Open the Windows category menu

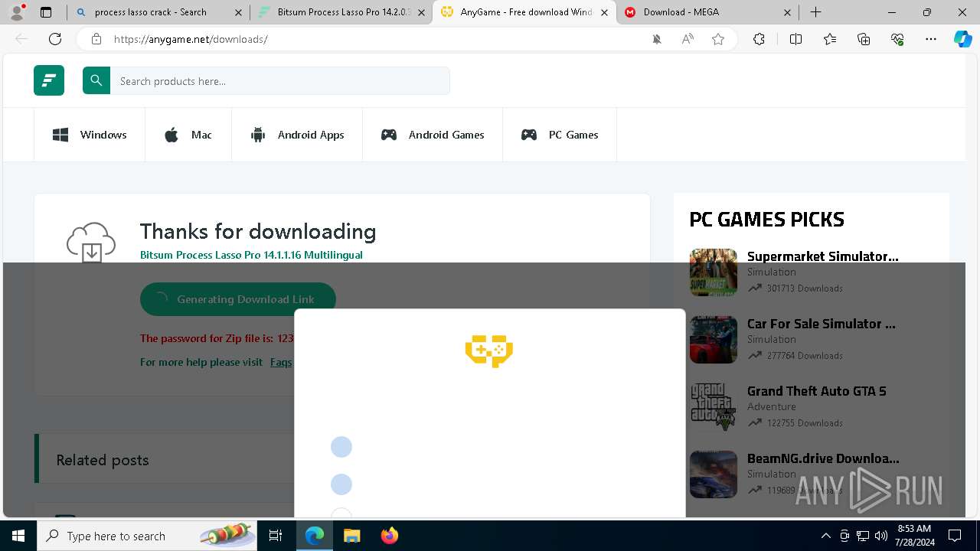90,135
